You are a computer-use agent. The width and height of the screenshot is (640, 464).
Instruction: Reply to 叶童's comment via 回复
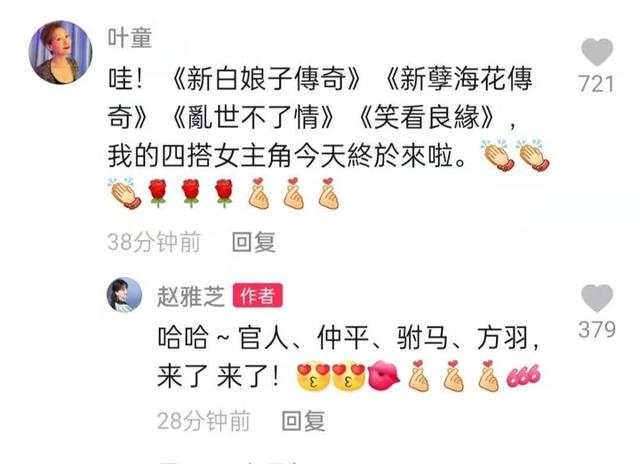(253, 242)
